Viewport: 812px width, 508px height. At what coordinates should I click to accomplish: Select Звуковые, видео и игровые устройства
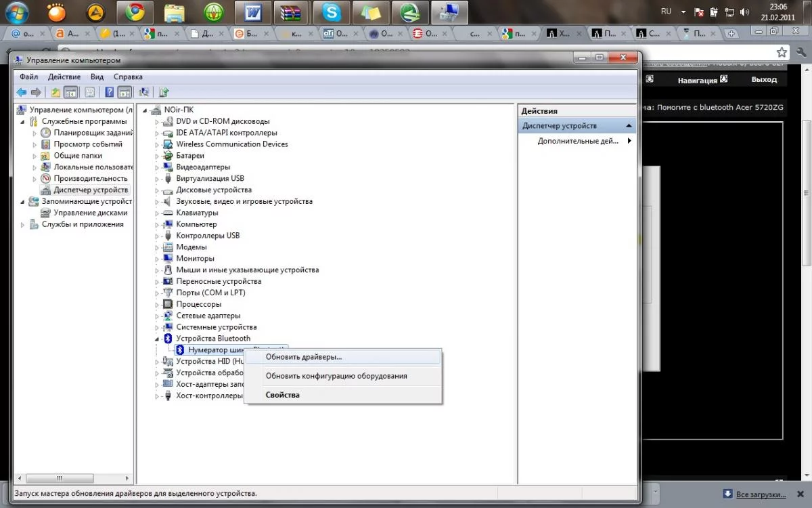(x=244, y=201)
